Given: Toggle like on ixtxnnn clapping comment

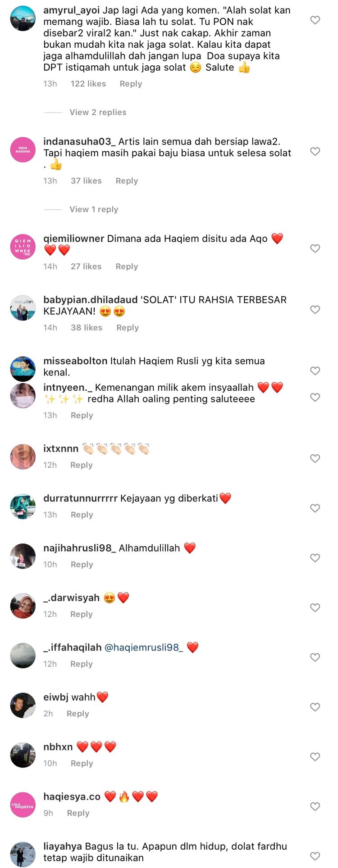Looking at the screenshot, I should pyautogui.click(x=315, y=459).
